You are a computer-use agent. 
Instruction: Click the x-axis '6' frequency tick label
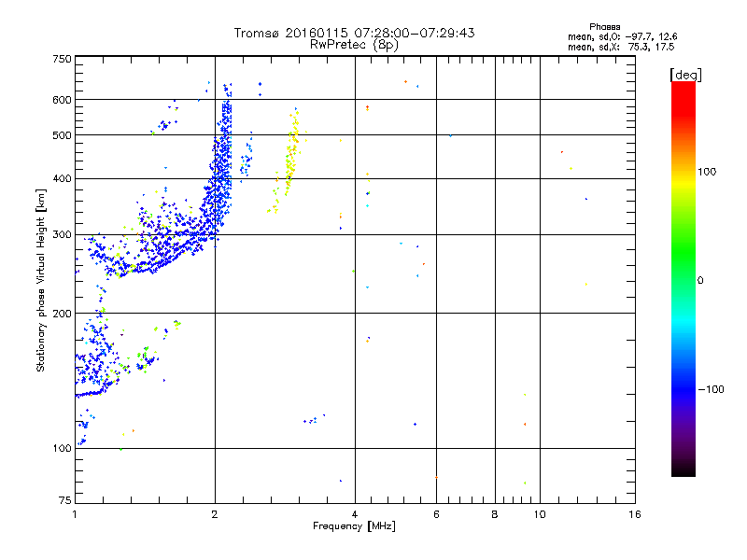[x=436, y=514]
